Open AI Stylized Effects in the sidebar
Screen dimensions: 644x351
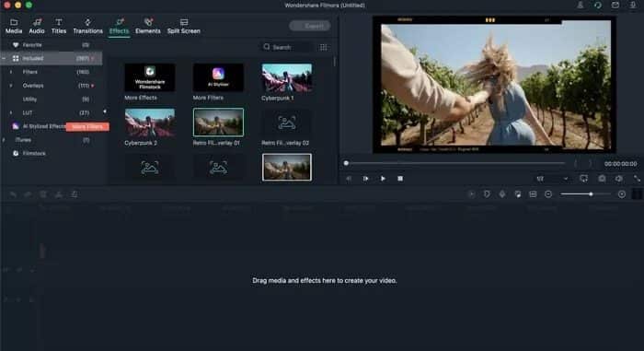point(39,126)
